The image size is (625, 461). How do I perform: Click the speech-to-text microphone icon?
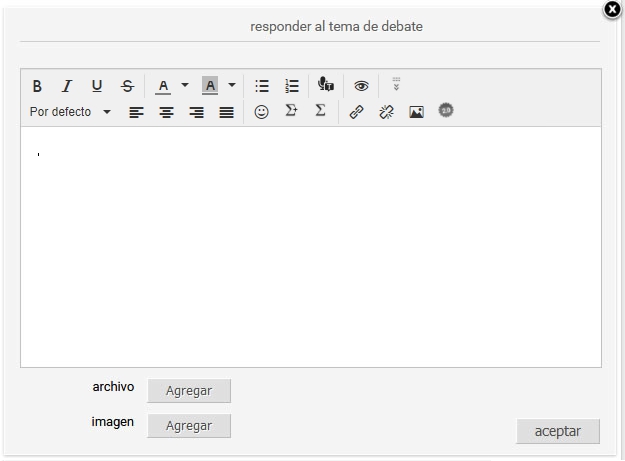click(x=326, y=84)
